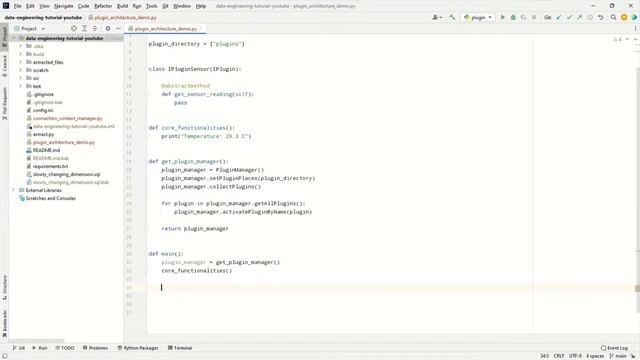Viewport: 640px width, 360px height.
Task: Open the Git menu
Action: pos(165,6)
